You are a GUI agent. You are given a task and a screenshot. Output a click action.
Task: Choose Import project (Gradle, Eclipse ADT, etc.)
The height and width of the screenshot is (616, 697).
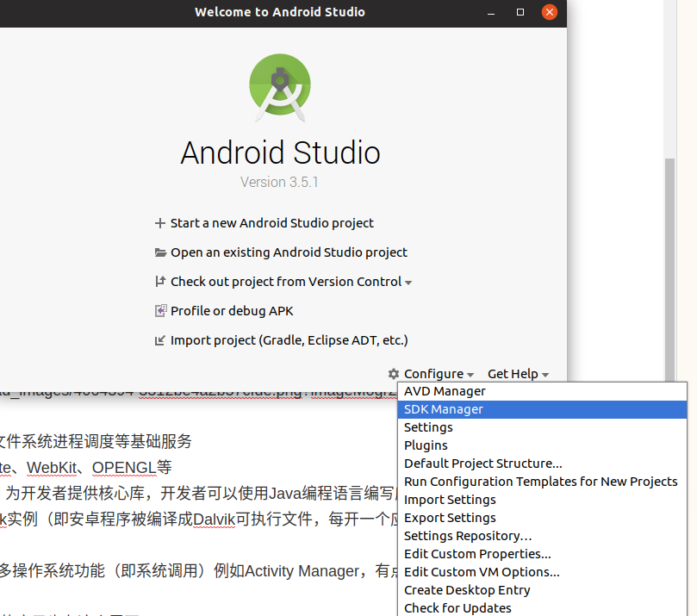coord(289,340)
